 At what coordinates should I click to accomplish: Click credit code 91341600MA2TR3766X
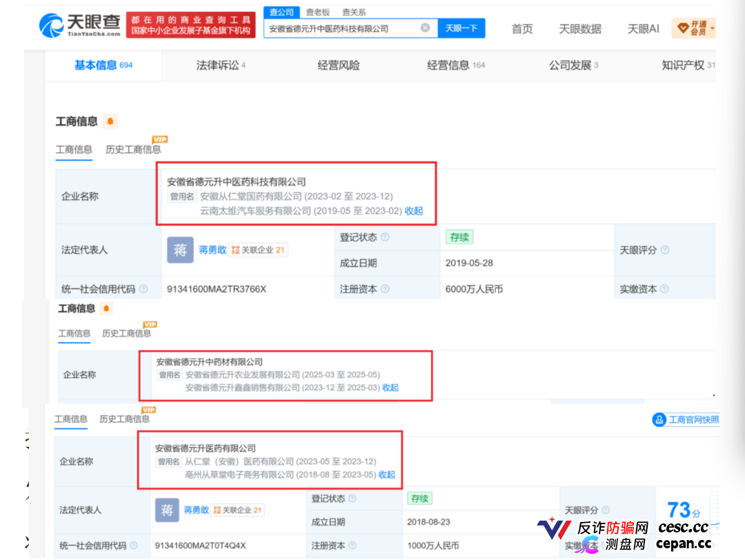pos(216,289)
